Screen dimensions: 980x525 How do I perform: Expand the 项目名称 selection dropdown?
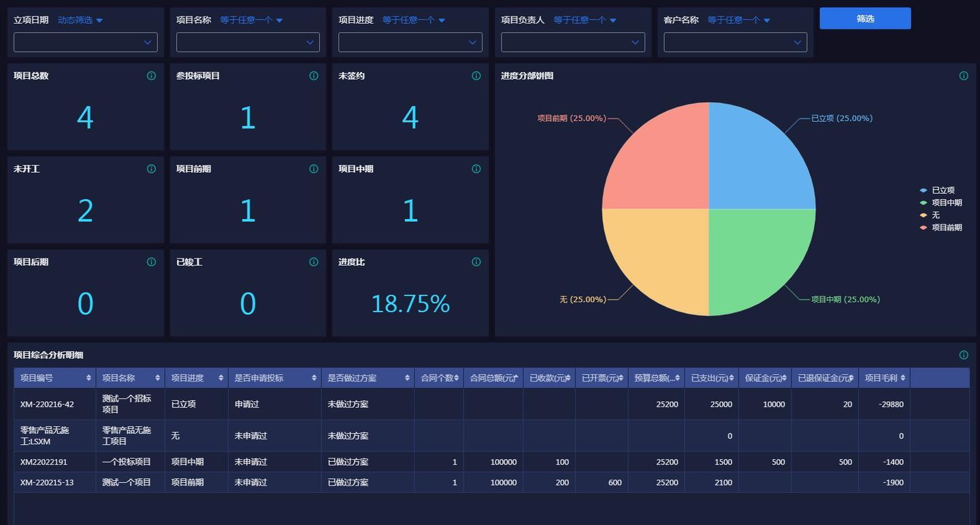pyautogui.click(x=248, y=42)
